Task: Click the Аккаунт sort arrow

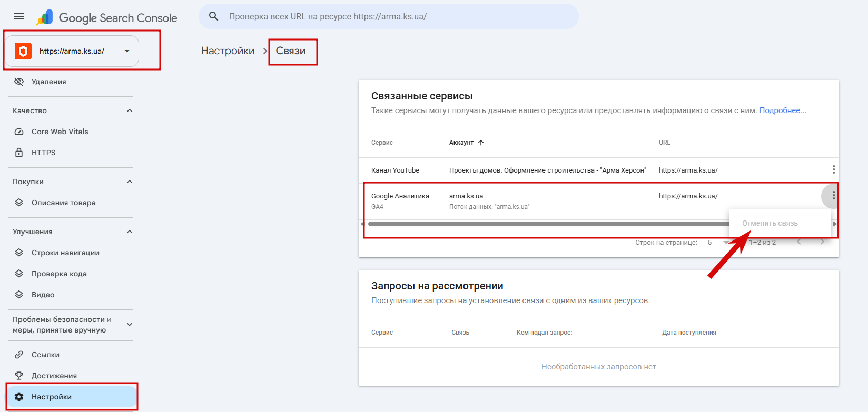Action: (481, 143)
